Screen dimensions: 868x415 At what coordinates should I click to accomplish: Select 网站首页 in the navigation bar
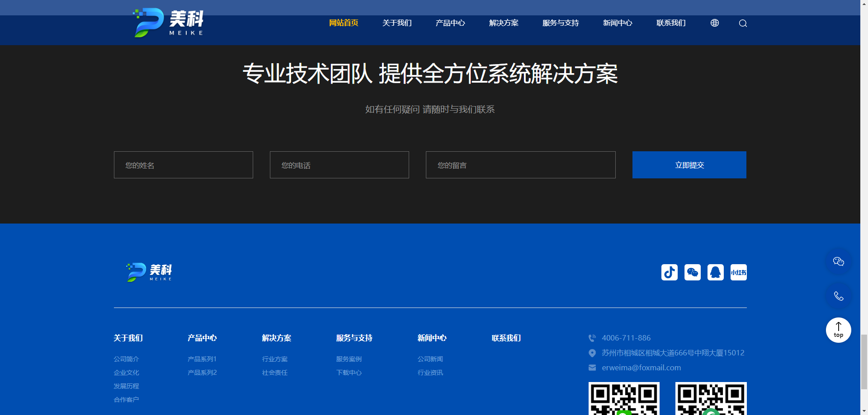(343, 23)
